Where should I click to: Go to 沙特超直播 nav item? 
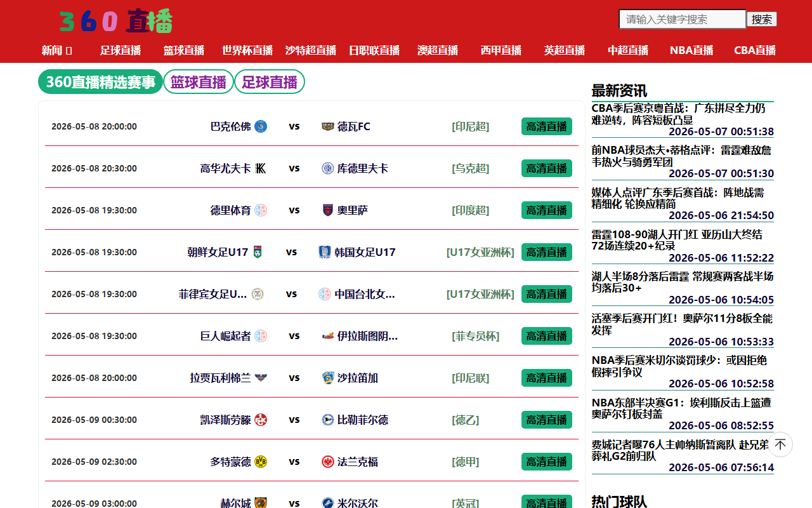coord(311,50)
